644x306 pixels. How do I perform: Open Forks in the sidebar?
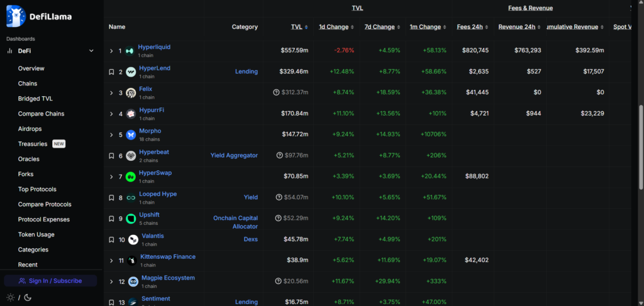tap(26, 174)
